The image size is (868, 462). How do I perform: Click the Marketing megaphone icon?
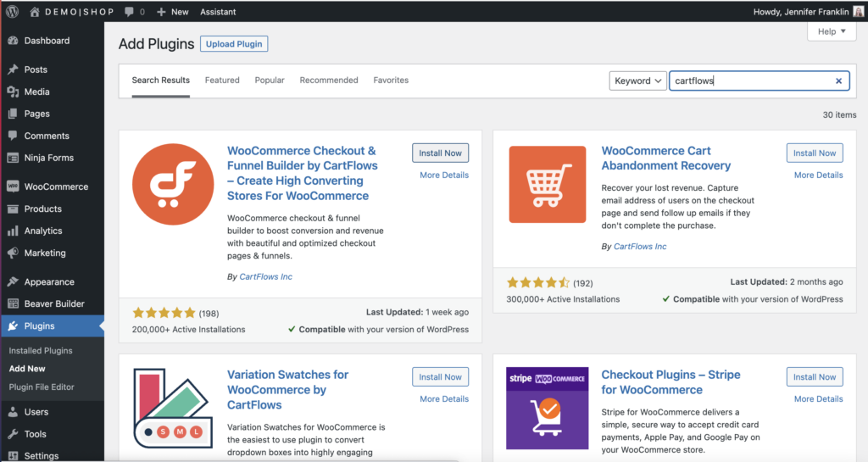[x=13, y=253]
